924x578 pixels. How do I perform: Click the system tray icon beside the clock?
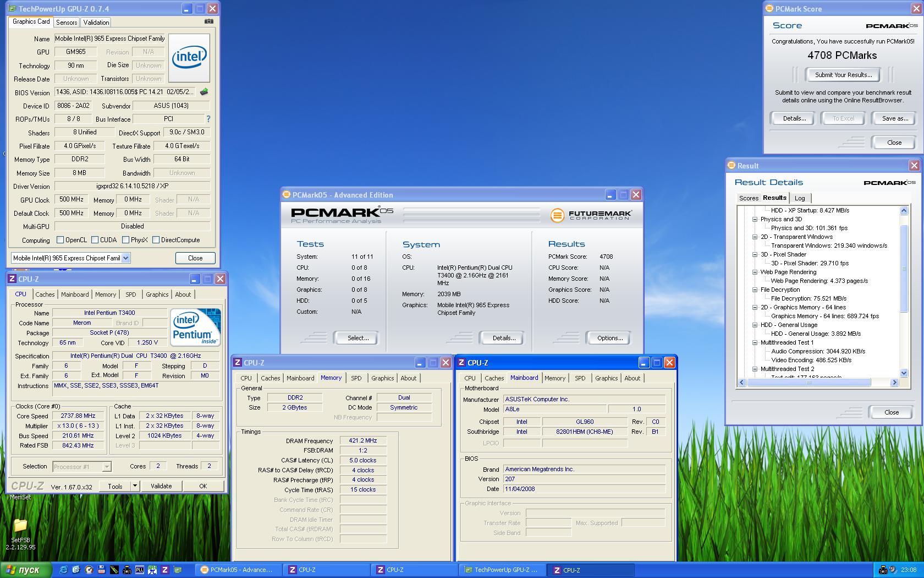pyautogui.click(x=893, y=570)
